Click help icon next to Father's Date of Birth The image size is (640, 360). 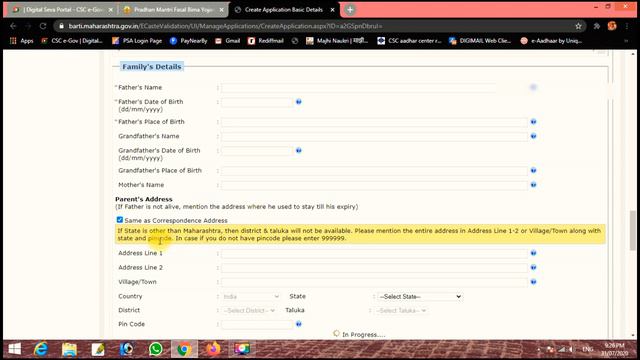[x=298, y=102]
